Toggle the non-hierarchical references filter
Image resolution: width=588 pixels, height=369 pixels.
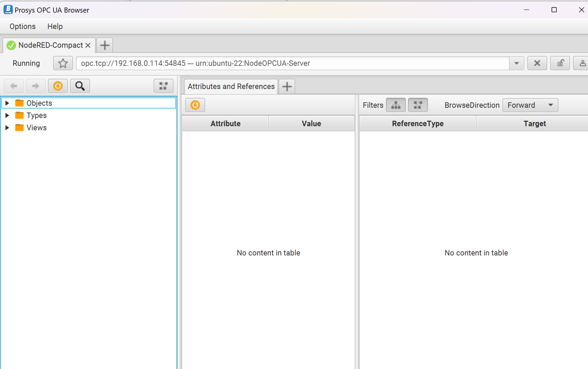tap(418, 105)
